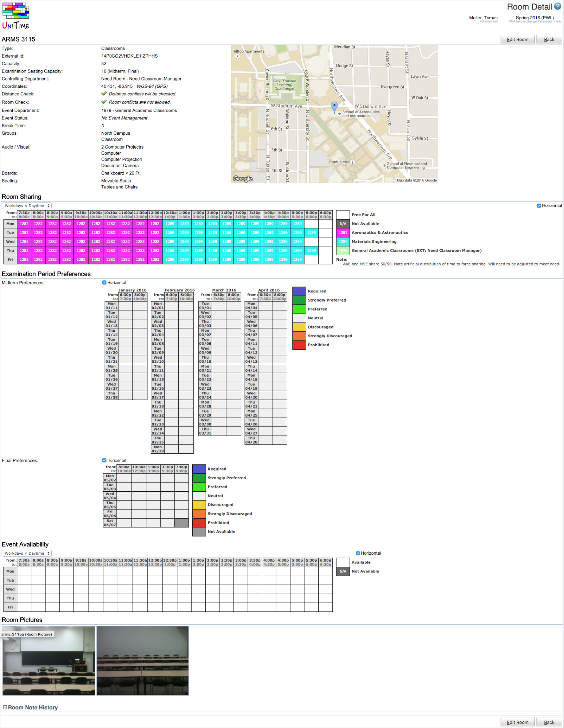The width and height of the screenshot is (564, 728).
Task: Select final Not Available gray swatch
Action: 199,532
